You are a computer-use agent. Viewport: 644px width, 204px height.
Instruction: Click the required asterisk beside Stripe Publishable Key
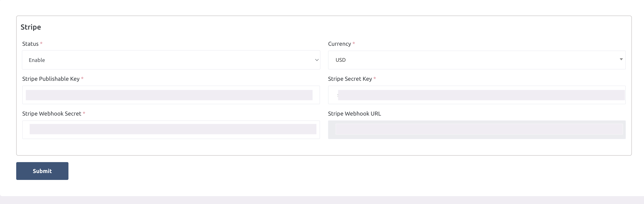point(82,78)
